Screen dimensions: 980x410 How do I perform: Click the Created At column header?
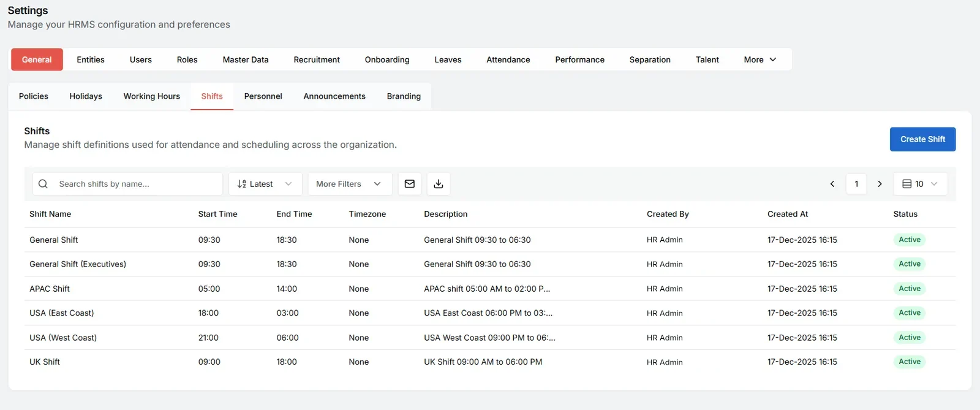pos(788,214)
